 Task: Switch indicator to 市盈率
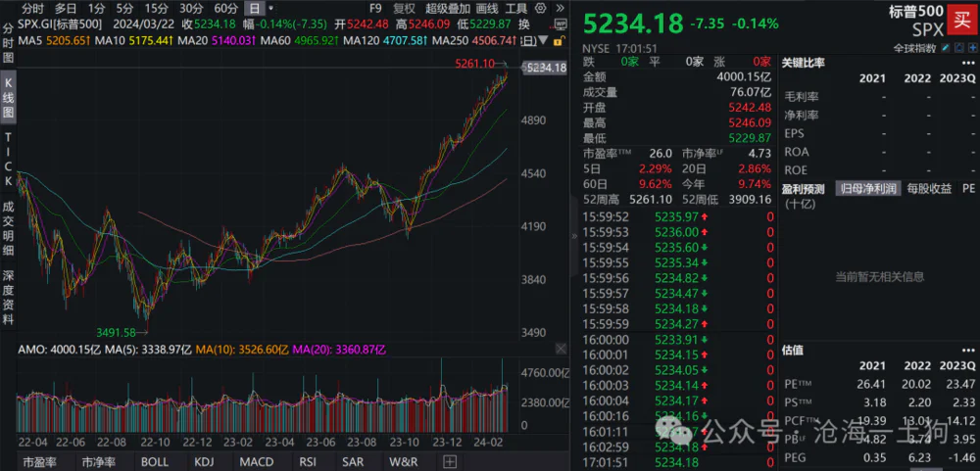point(39,462)
